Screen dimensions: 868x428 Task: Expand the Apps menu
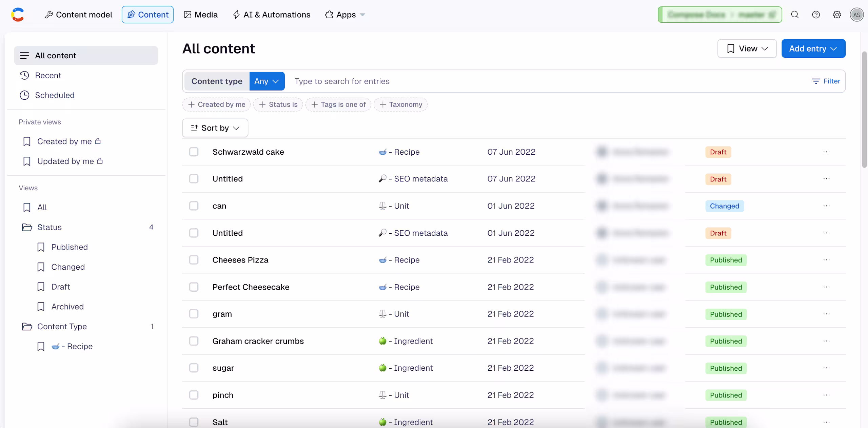pyautogui.click(x=344, y=15)
